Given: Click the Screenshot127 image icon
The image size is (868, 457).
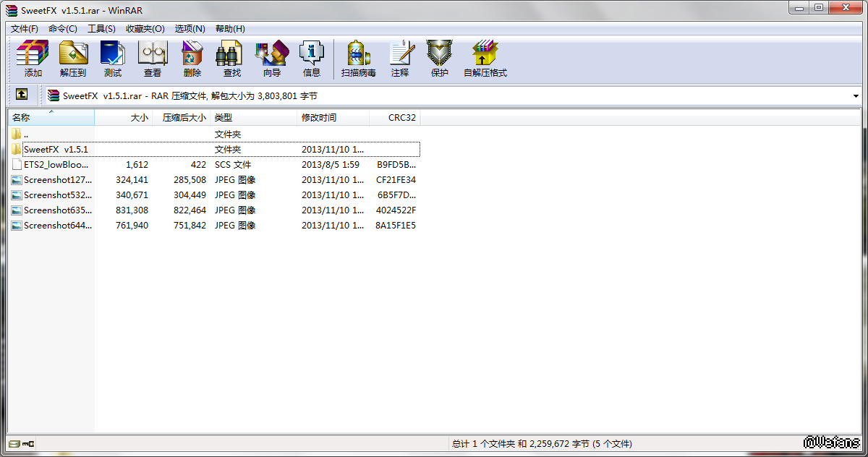Looking at the screenshot, I should pos(17,179).
